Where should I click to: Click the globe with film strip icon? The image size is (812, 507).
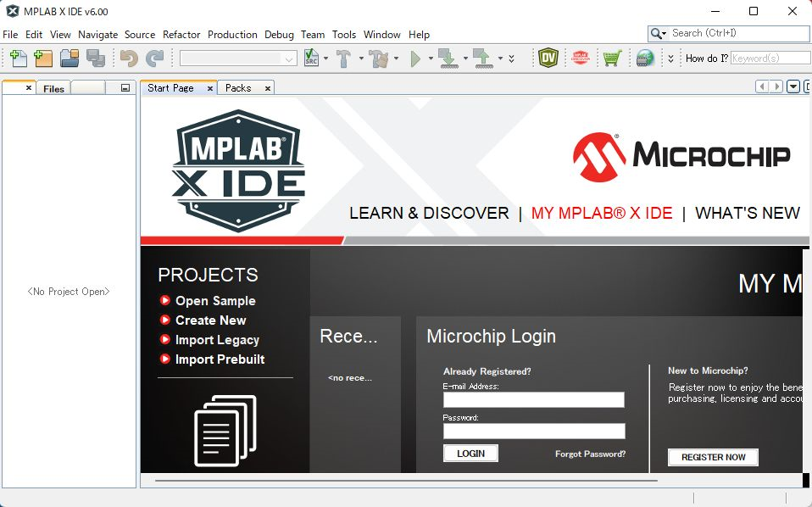(645, 58)
